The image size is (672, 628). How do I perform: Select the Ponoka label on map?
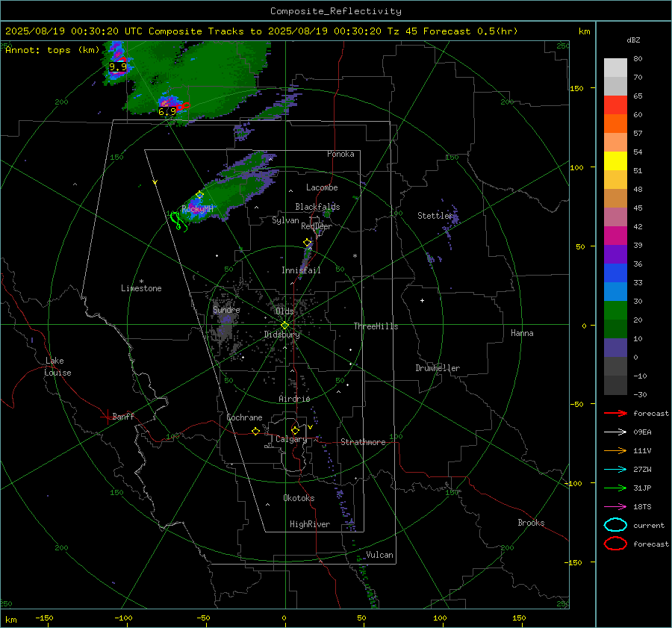coord(340,154)
